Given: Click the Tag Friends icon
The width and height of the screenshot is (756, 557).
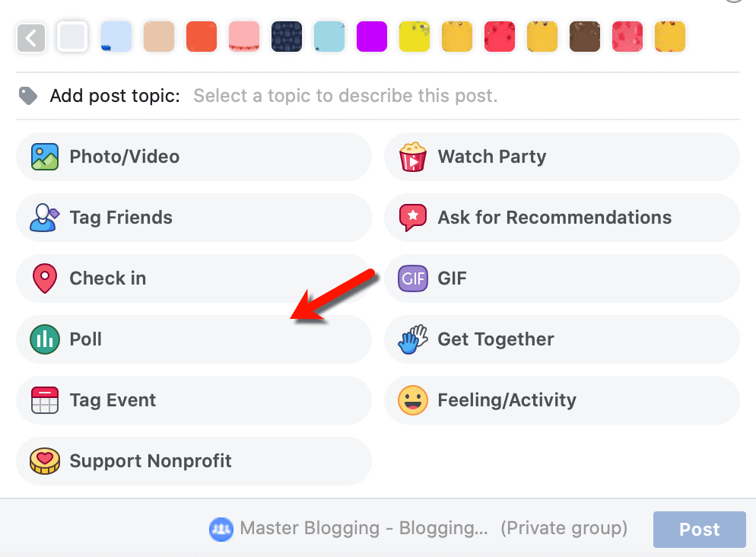Looking at the screenshot, I should (45, 218).
